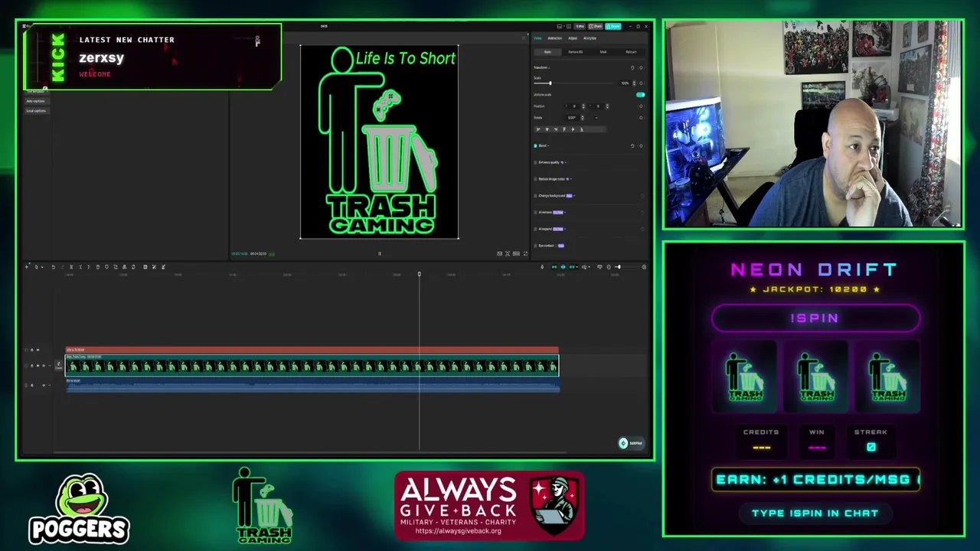Add keyframe for Rotate
This screenshot has width=980, height=551.
coord(641,118)
